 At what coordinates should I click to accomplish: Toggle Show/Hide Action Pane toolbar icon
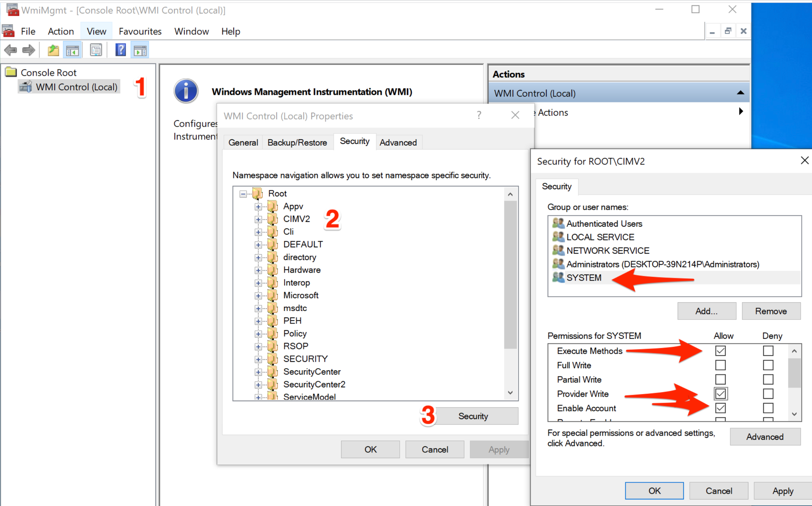tap(140, 51)
